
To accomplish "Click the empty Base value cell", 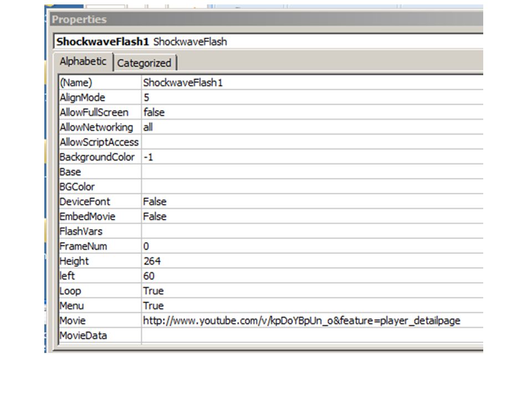I will pos(313,172).
